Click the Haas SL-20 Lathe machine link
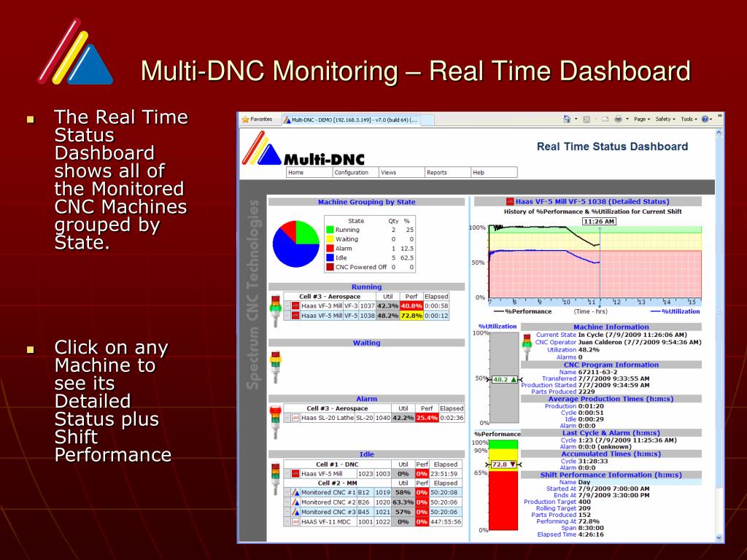Screen dimensions: 747x560 point(328,418)
